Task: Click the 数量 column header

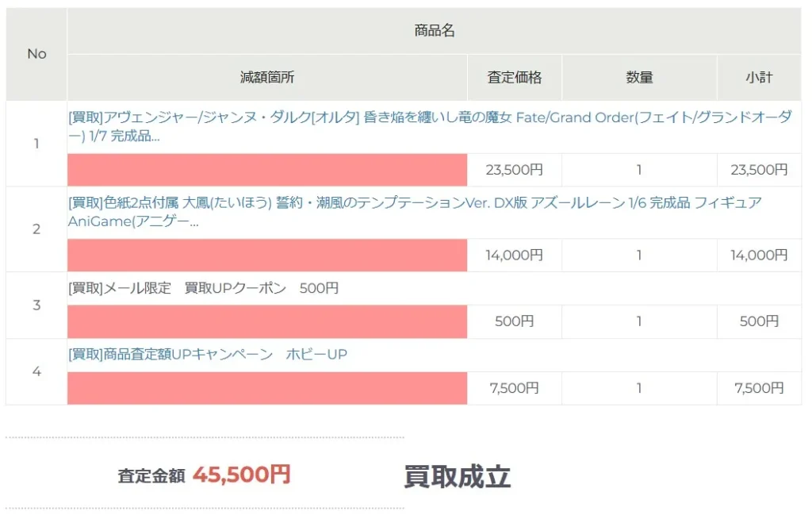Action: pos(639,78)
